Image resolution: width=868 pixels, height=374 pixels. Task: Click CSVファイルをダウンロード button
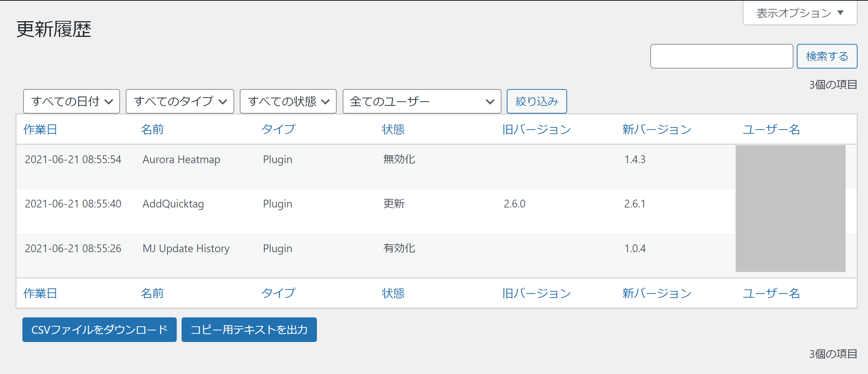click(99, 330)
